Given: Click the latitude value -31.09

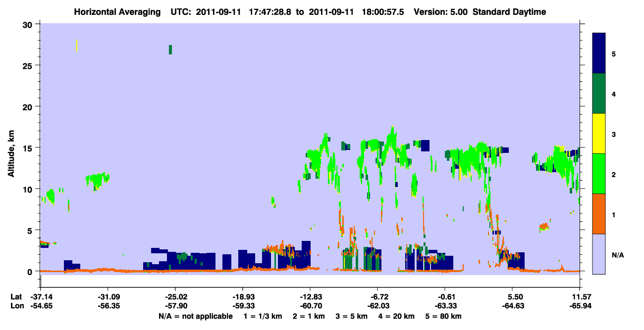Looking at the screenshot, I should (107, 296).
